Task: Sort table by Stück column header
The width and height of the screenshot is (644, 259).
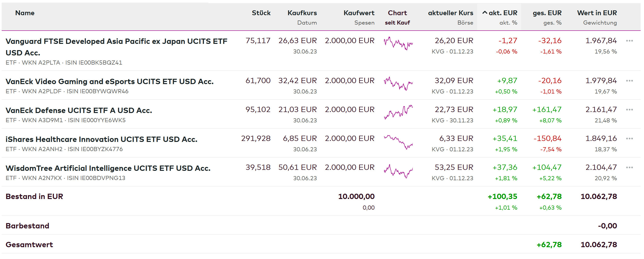Action: coord(261,13)
